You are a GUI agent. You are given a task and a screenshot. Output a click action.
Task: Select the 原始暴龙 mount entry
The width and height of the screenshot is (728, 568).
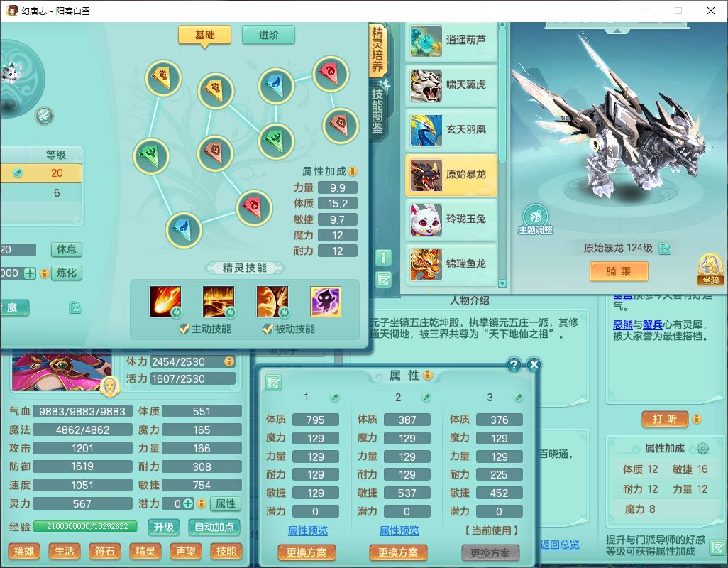click(x=451, y=175)
